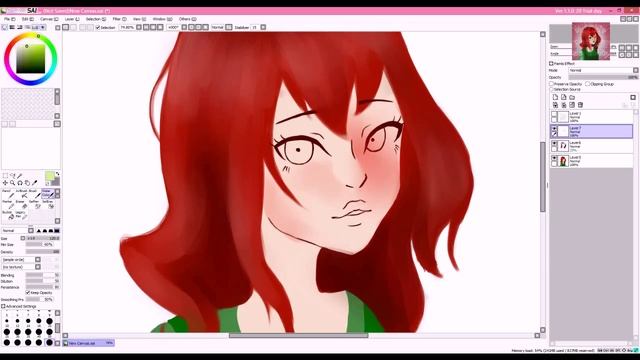
Task: Enable the Paints Effect checkbox
Action: click(x=551, y=64)
